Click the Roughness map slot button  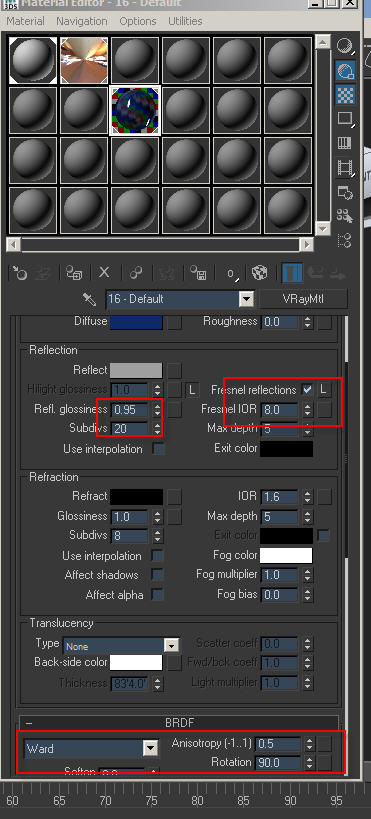[325, 322]
